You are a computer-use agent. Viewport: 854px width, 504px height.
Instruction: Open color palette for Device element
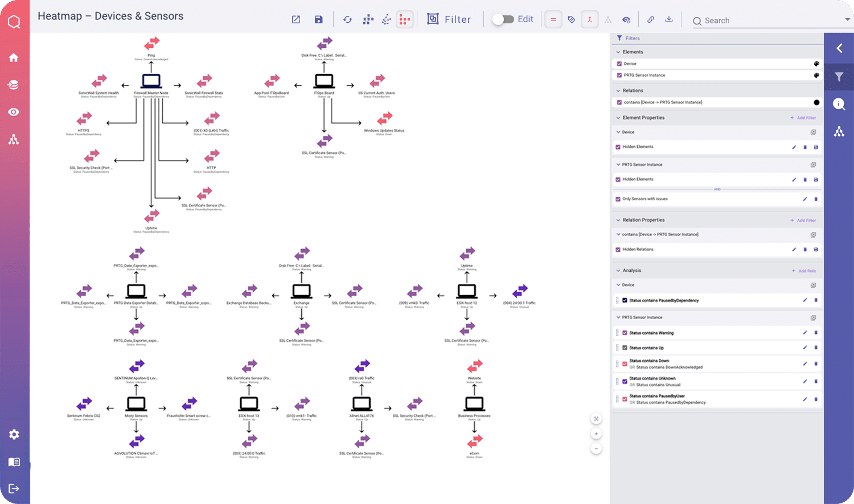click(x=816, y=64)
